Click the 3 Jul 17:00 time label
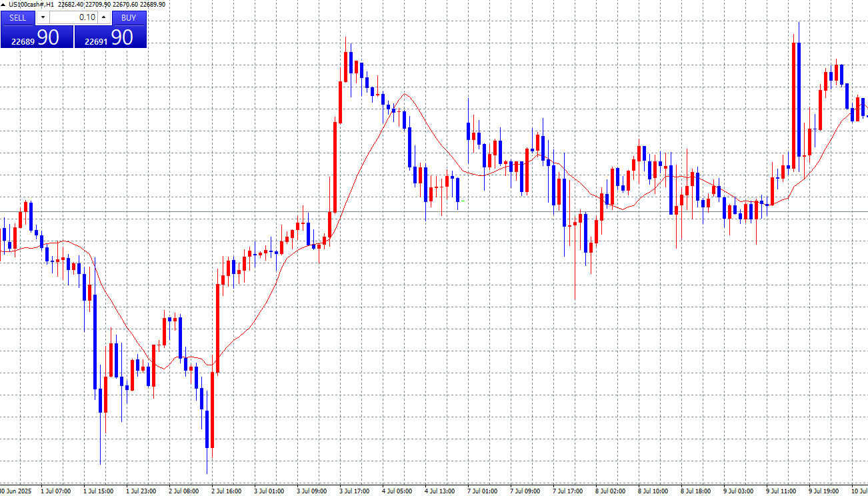 [x=353, y=491]
